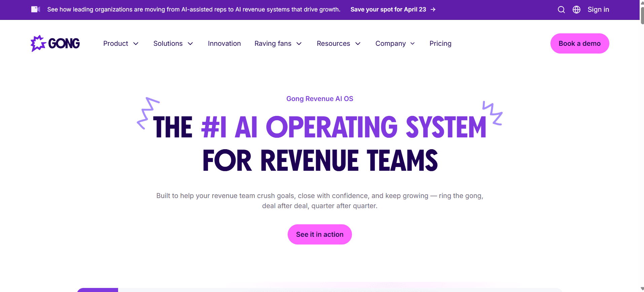Image resolution: width=644 pixels, height=292 pixels.
Task: Click the paragraph starting Built to help
Action: click(320, 201)
